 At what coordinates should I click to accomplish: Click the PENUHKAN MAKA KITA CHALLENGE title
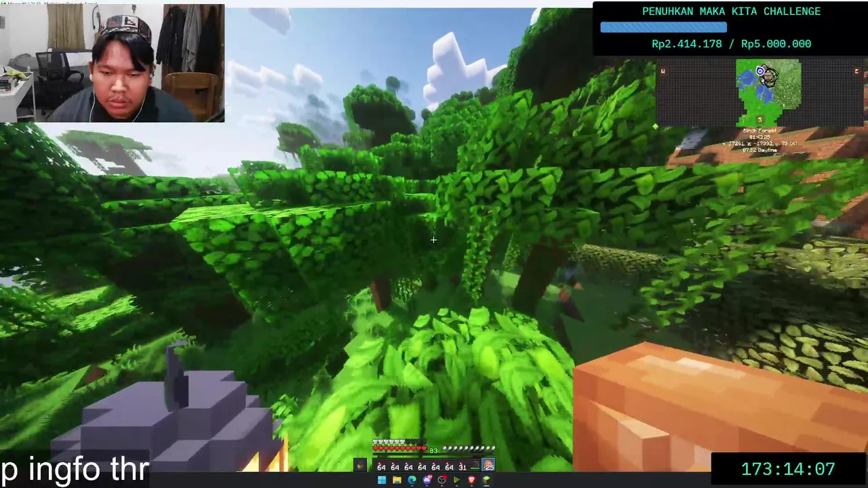coord(731,12)
